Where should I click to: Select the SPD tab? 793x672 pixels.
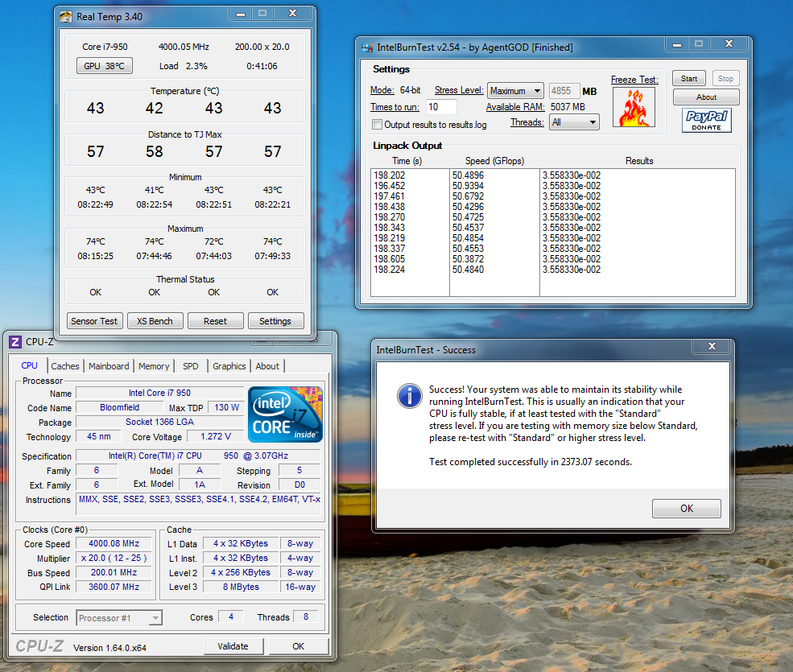pyautogui.click(x=191, y=366)
